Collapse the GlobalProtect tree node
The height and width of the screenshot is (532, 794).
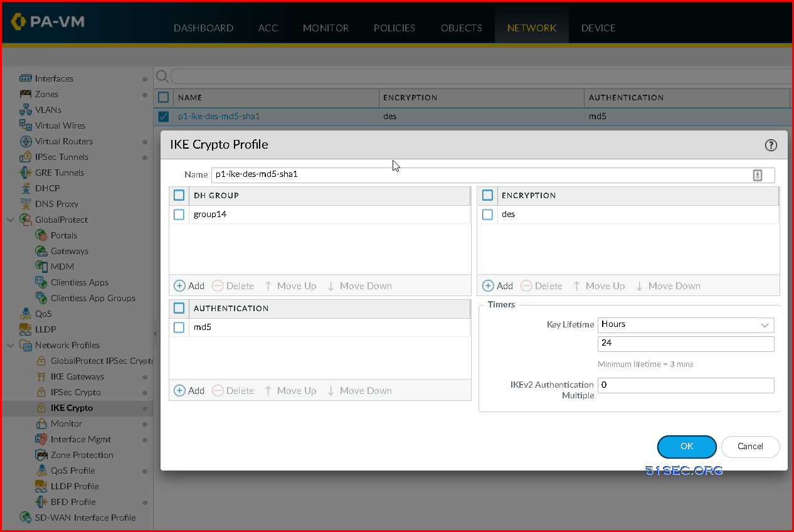pos(10,220)
